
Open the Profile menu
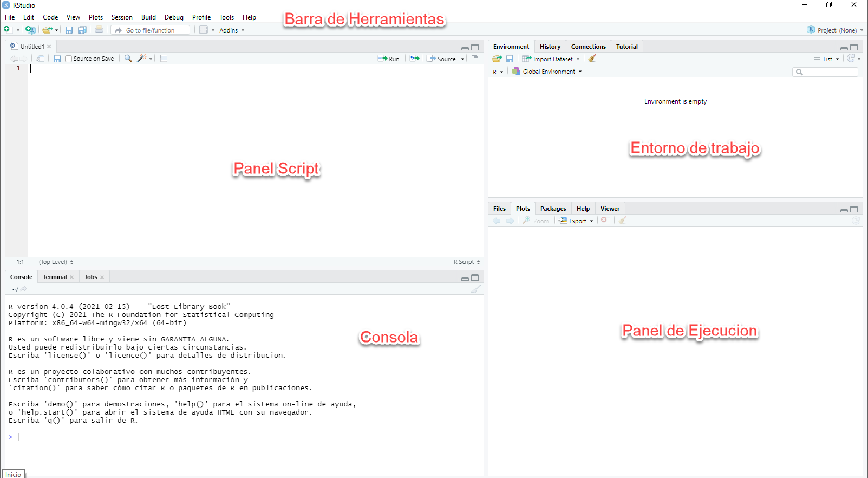pyautogui.click(x=201, y=17)
